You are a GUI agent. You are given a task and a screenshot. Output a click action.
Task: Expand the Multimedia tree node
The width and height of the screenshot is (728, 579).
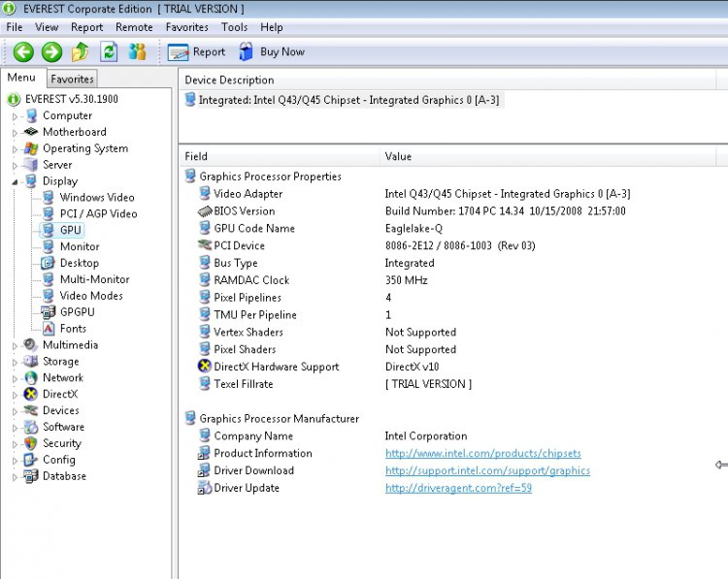coord(15,345)
